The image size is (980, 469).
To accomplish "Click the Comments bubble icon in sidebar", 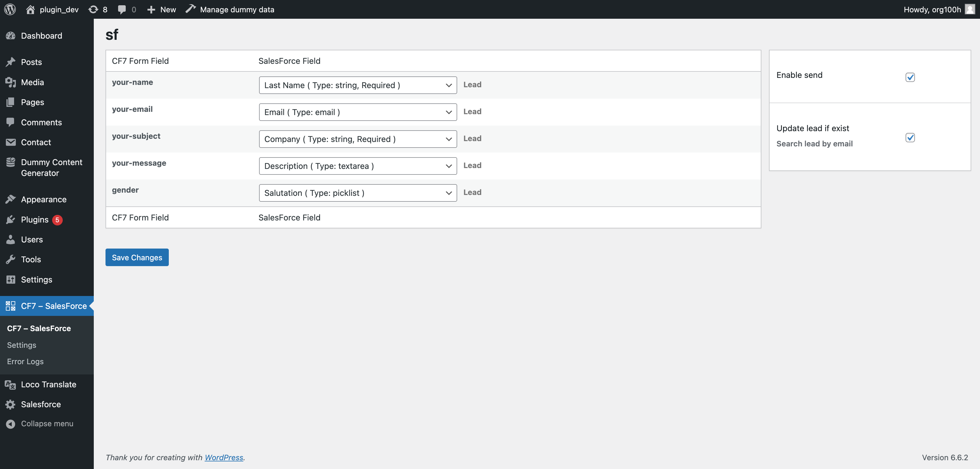I will [x=11, y=122].
